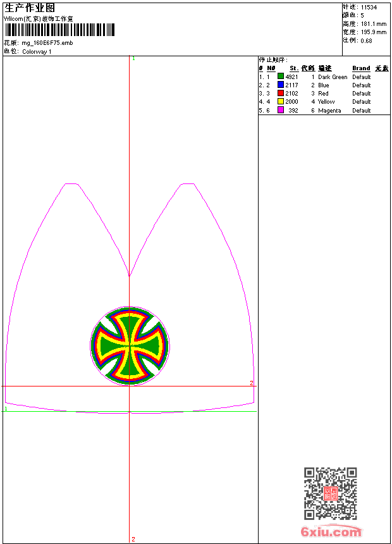Click the Magenta color swatch
Viewport: 392px width, 544px height.
point(281,110)
